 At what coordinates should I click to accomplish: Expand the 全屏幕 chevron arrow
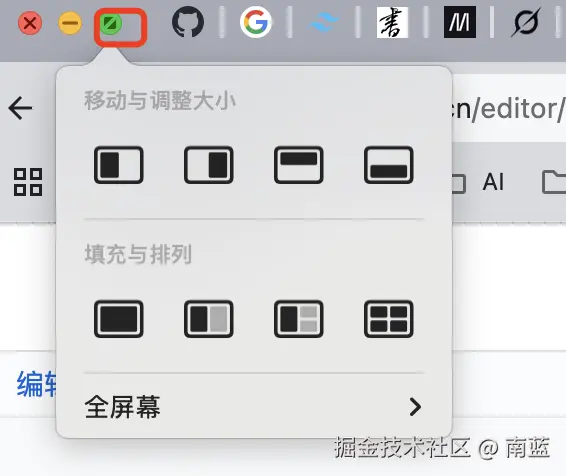point(415,407)
